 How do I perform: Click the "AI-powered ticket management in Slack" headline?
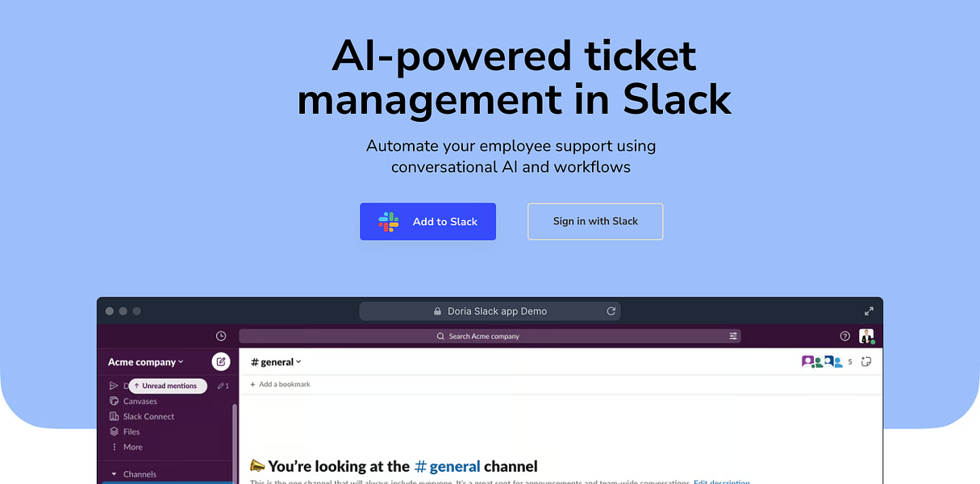coord(514,77)
